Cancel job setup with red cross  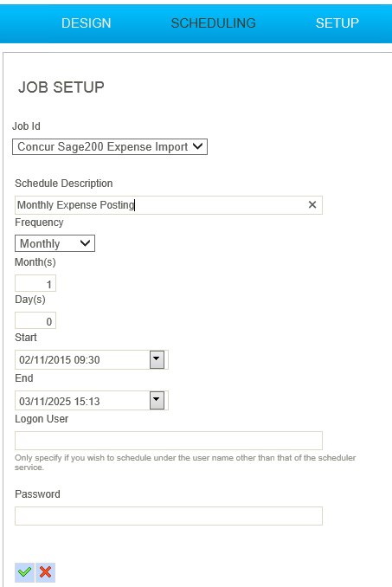(x=46, y=572)
